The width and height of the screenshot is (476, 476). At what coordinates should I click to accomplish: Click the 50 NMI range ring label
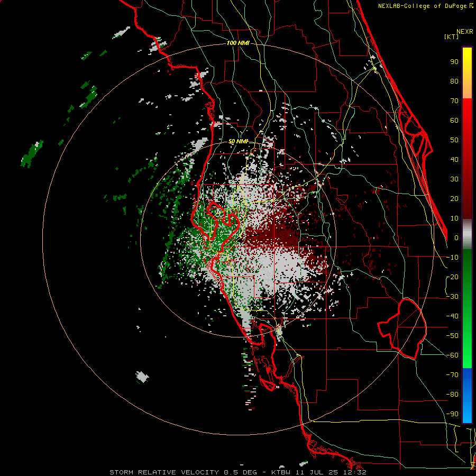click(238, 141)
